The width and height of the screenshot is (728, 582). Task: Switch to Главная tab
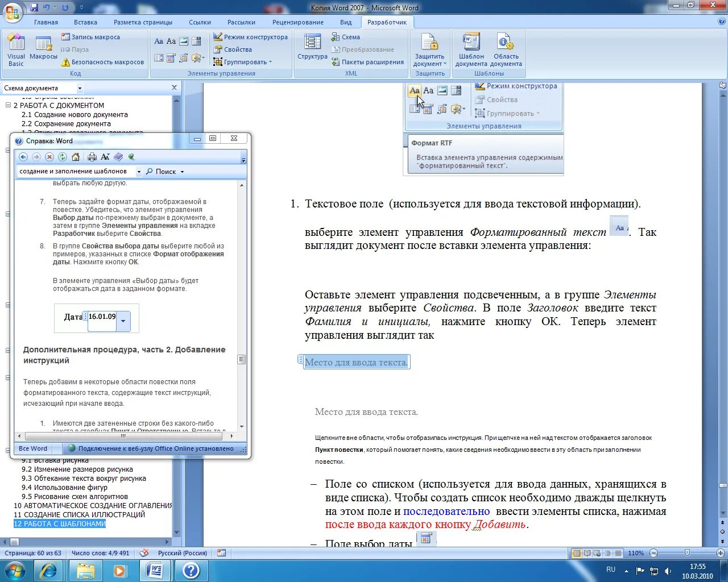coord(46,22)
